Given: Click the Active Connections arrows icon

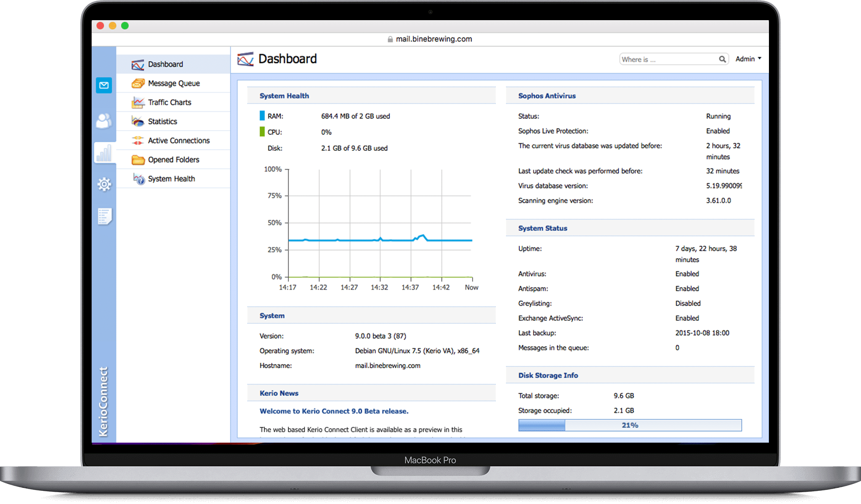Looking at the screenshot, I should pos(138,141).
